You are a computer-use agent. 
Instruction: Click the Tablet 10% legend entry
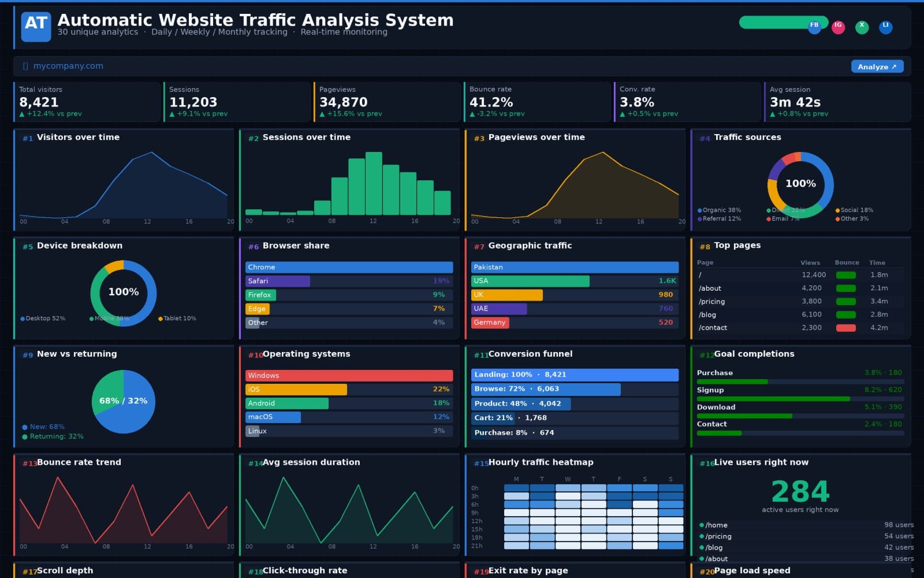coord(177,318)
